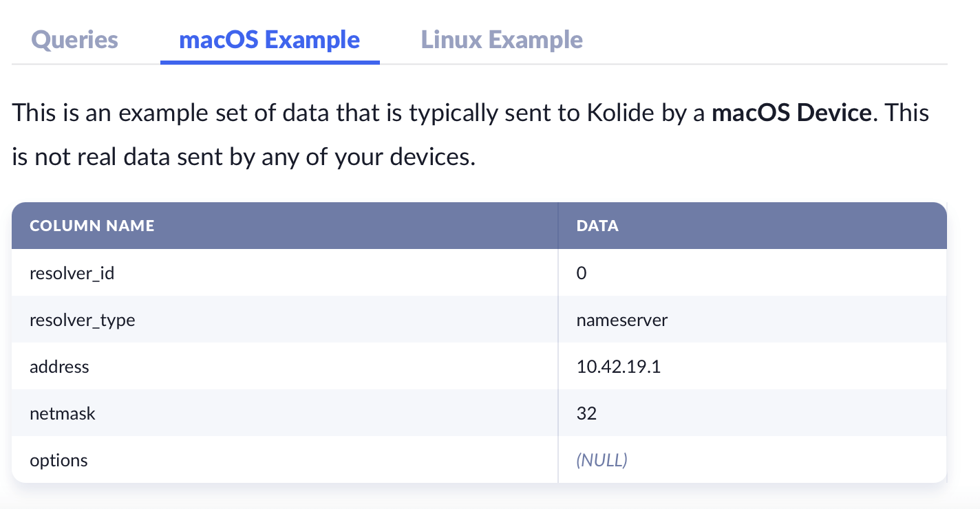This screenshot has height=509, width=980.
Task: Click the bold macOS Device text
Action: point(791,113)
